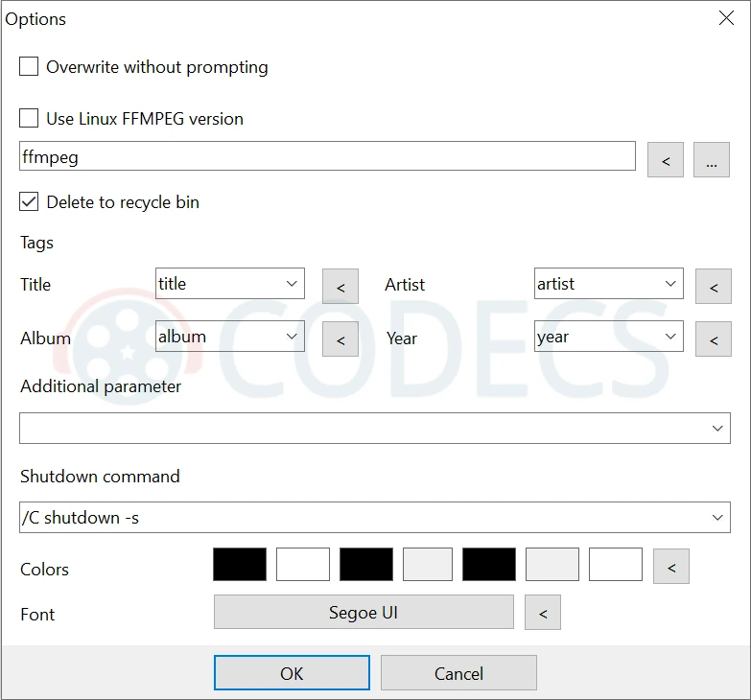Click the Segoe UI font button

click(364, 613)
